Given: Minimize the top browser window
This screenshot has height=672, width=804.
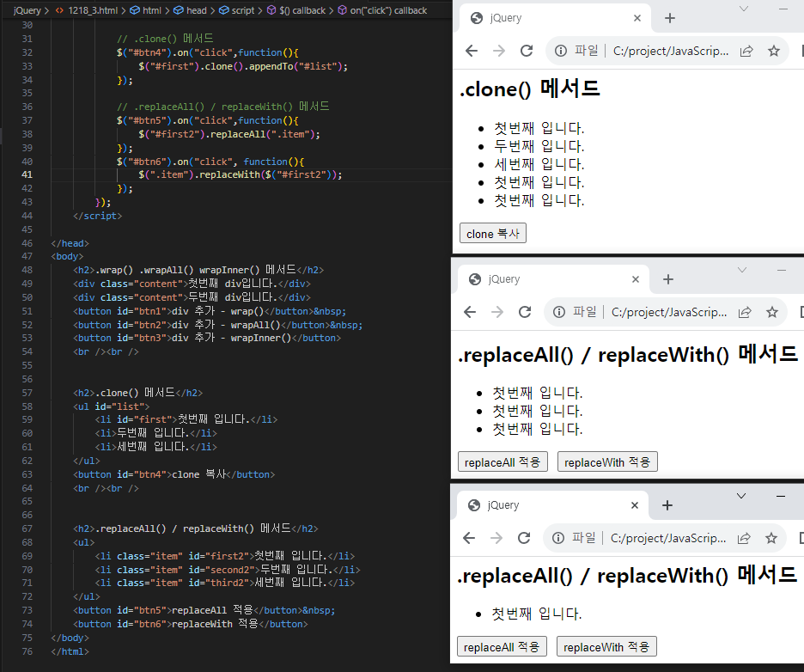Looking at the screenshot, I should [x=783, y=9].
